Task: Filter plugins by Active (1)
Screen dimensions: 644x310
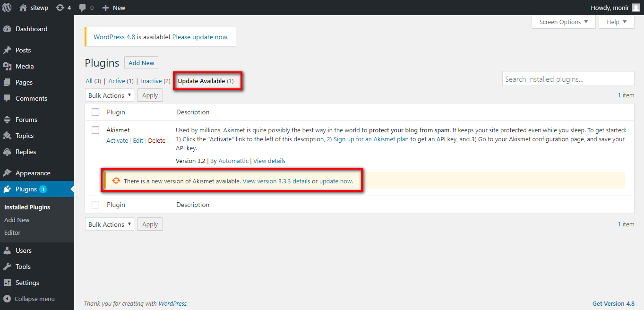Action: click(x=121, y=81)
